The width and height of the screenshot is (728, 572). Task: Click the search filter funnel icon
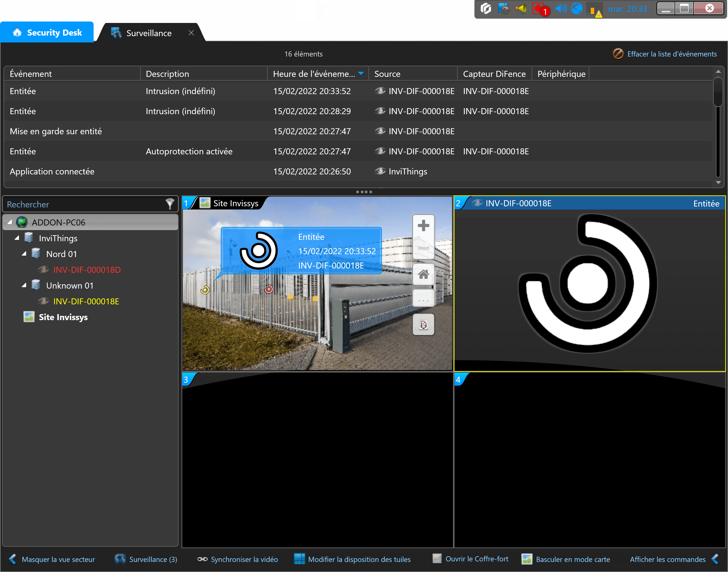170,204
